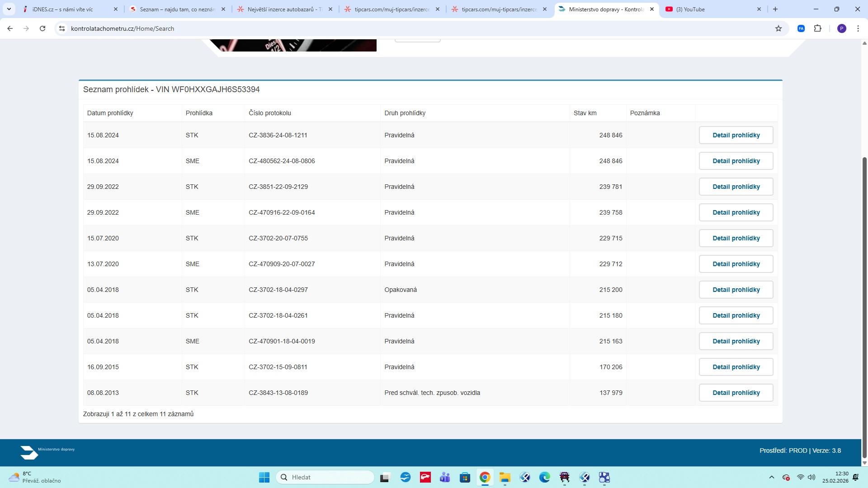868x488 pixels.
Task: Bookmark this page with the star icon
Action: (778, 28)
